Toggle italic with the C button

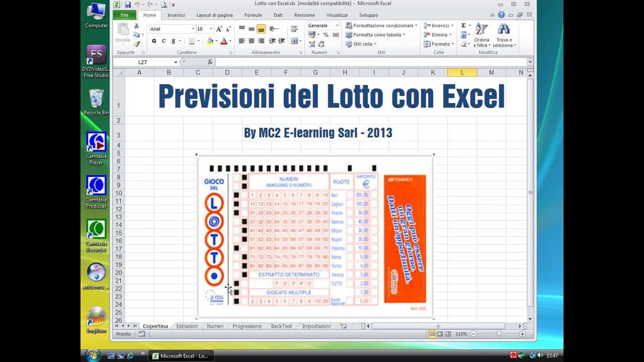(164, 41)
